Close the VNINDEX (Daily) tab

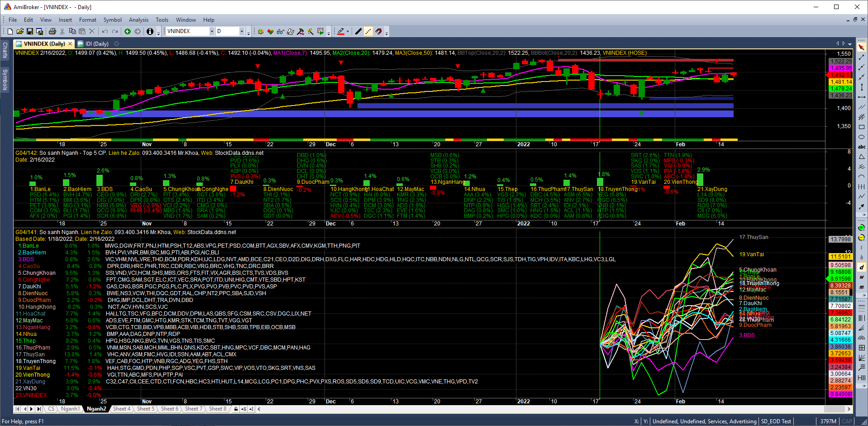coord(70,44)
